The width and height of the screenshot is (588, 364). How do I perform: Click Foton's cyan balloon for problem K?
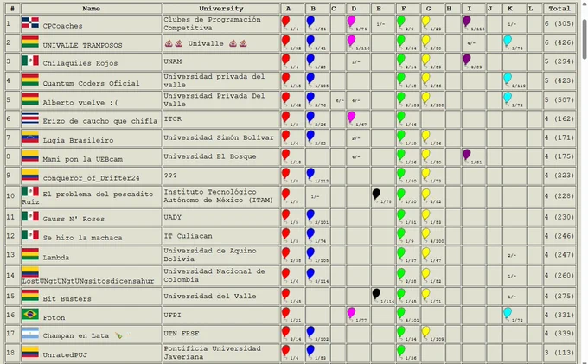click(x=508, y=313)
